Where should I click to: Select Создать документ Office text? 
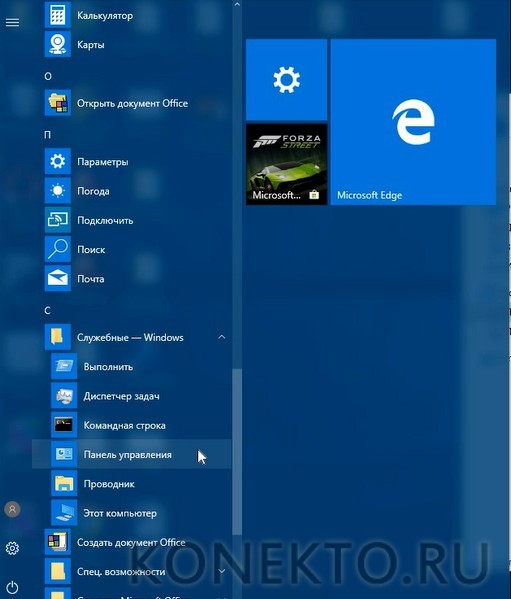[131, 542]
